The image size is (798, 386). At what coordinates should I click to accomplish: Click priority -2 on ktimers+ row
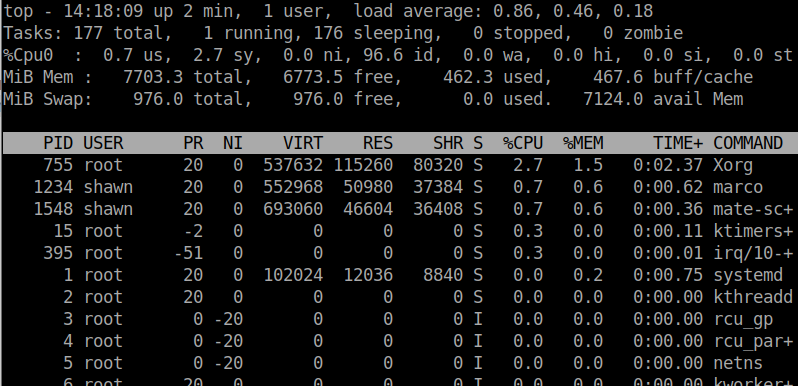[193, 231]
